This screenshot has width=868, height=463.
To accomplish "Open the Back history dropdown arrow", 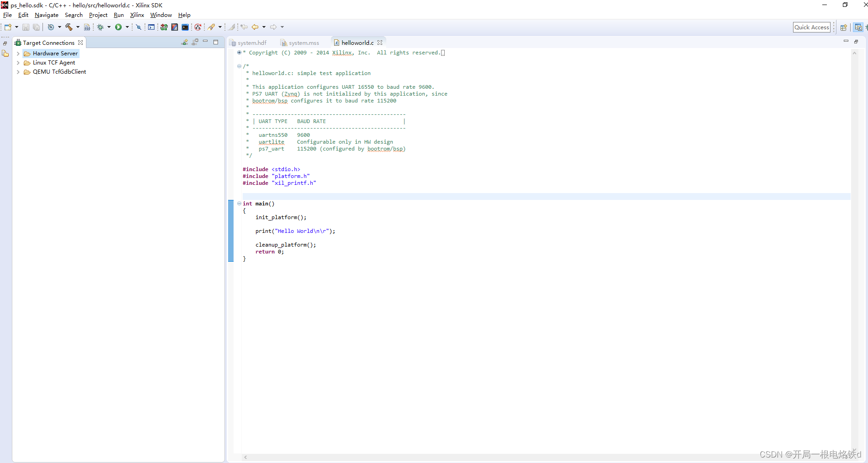I will (x=264, y=27).
